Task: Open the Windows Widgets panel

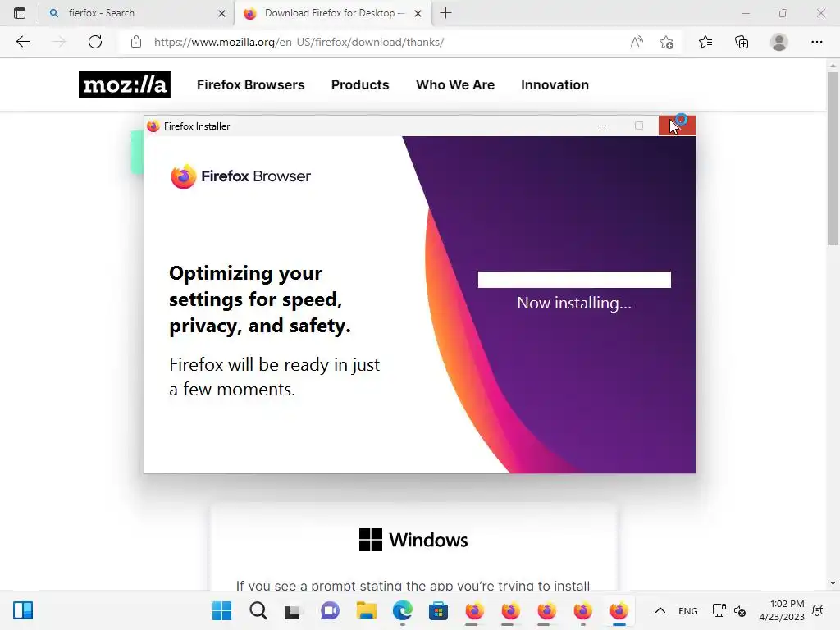Action: click(x=23, y=610)
